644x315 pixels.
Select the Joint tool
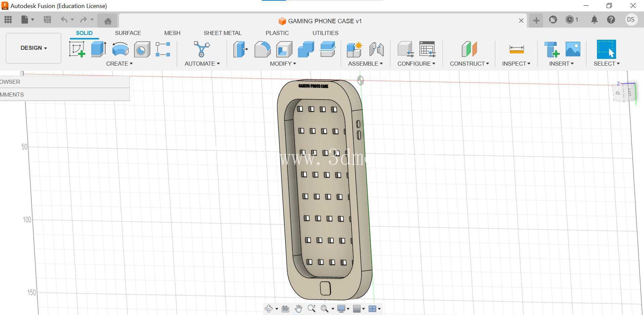pos(376,49)
